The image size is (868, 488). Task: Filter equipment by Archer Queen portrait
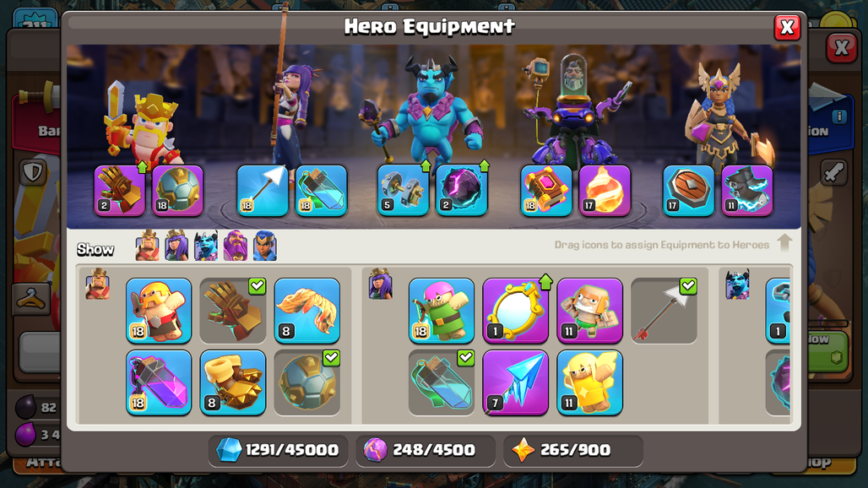pos(176,246)
